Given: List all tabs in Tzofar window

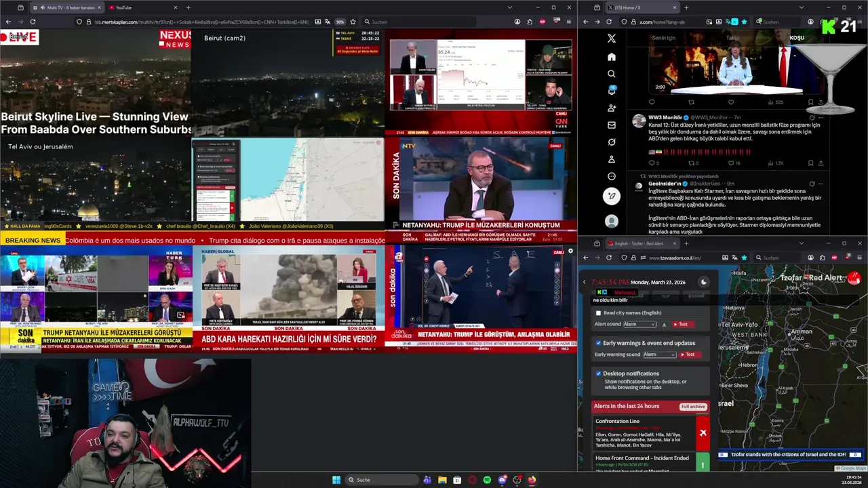Looking at the screenshot, I should click(801, 243).
